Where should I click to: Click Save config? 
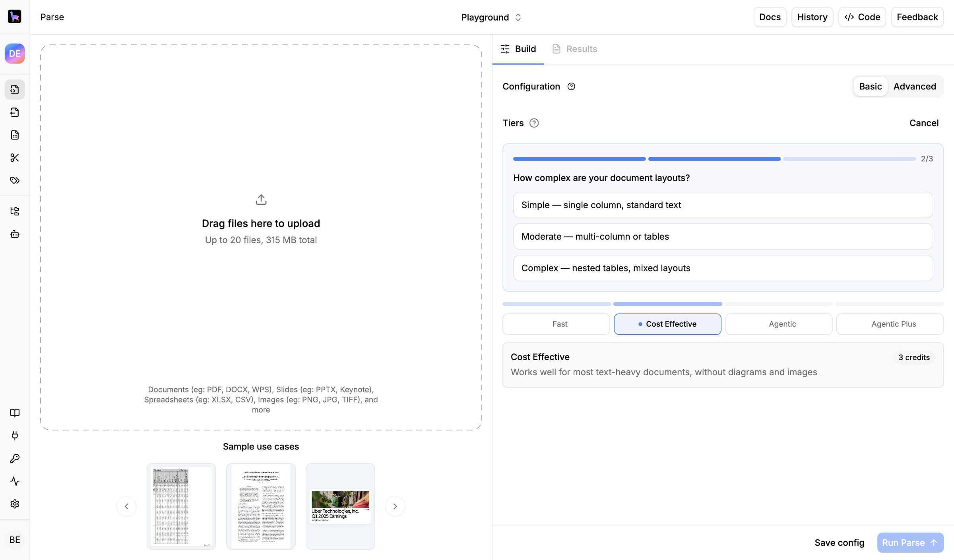[x=840, y=543]
